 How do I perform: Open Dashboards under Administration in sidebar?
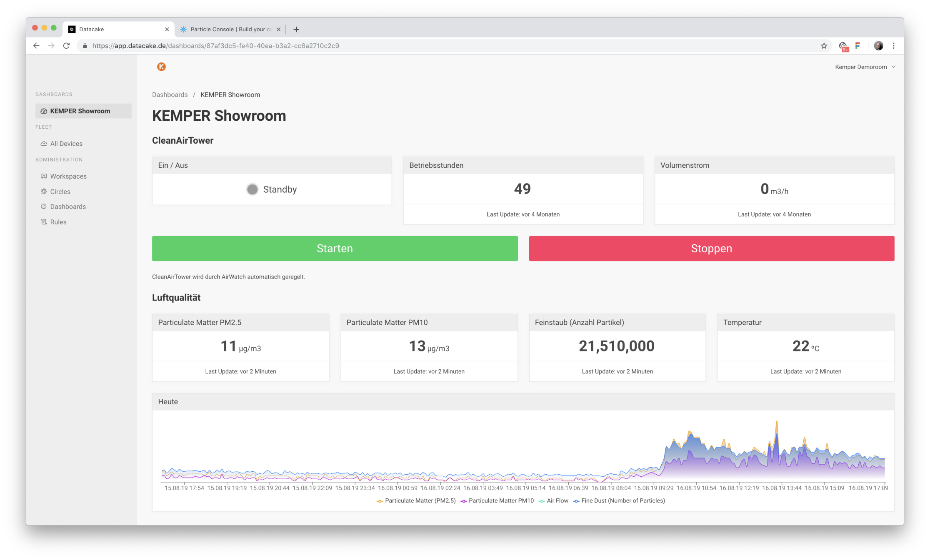67,207
